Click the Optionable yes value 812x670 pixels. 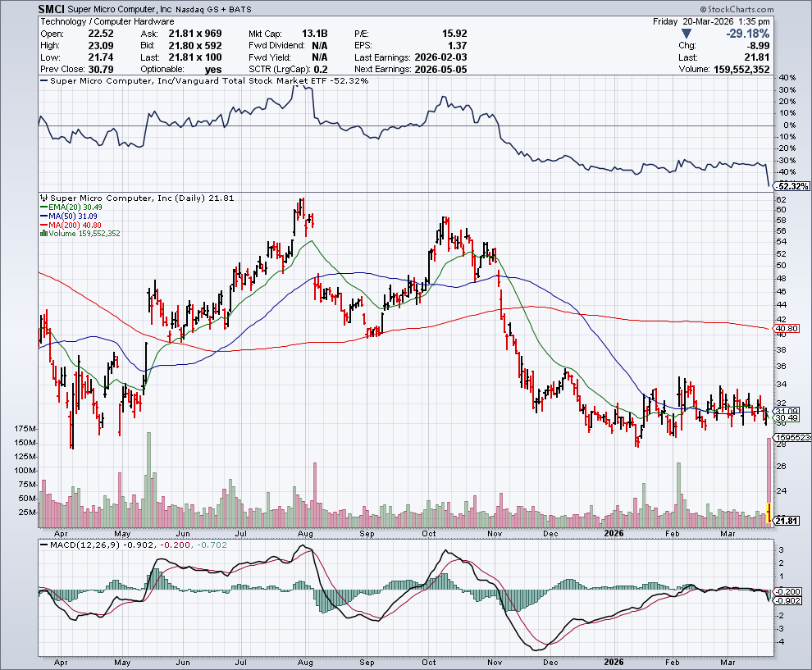pyautogui.click(x=212, y=69)
